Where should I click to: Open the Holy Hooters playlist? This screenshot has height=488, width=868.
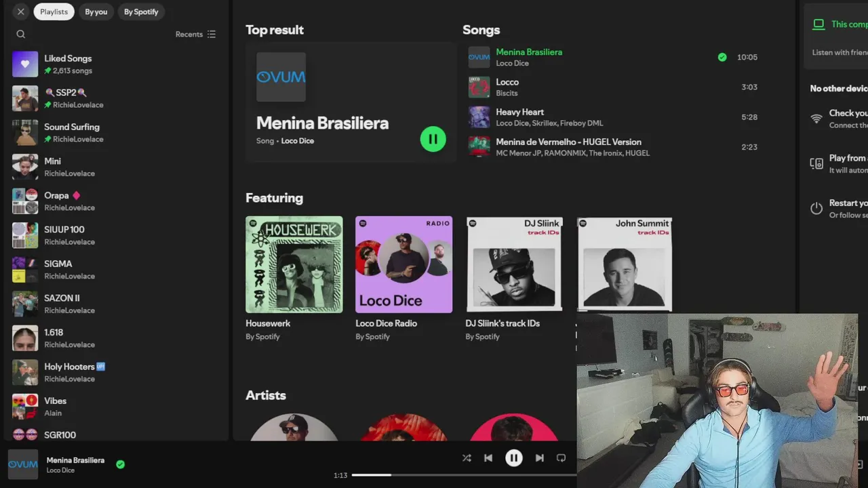pyautogui.click(x=115, y=372)
